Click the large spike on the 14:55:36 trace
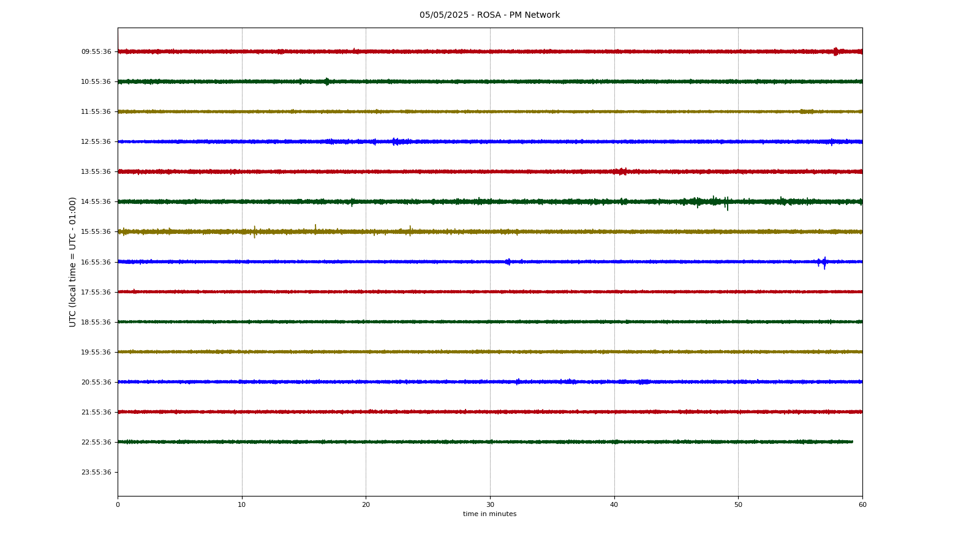The image size is (980, 551). point(727,203)
